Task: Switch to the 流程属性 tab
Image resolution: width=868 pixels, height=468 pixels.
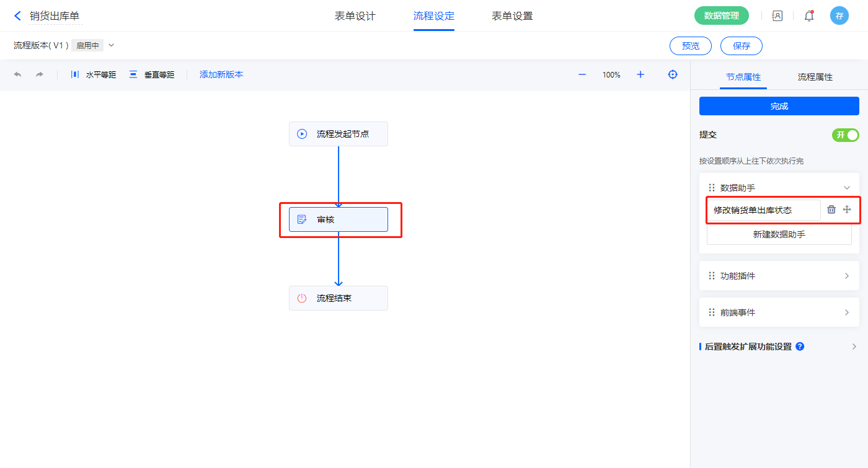Action: (x=815, y=77)
